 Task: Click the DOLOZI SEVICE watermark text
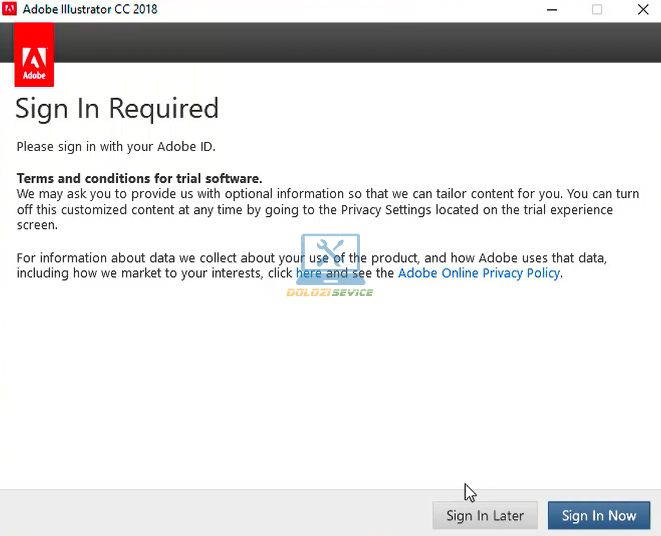pyautogui.click(x=329, y=292)
